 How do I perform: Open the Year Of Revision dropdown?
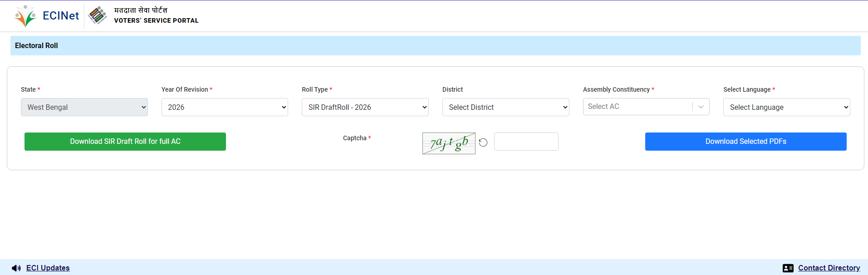[x=225, y=107]
